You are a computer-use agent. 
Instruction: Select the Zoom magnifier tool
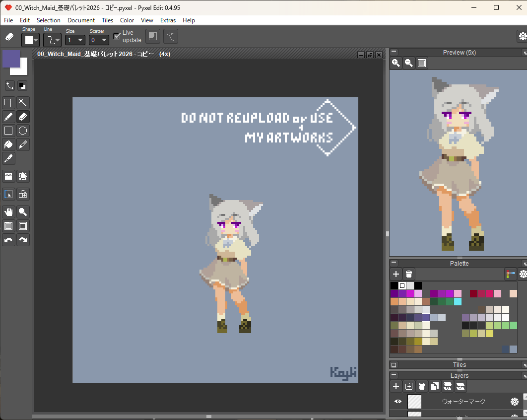23,212
